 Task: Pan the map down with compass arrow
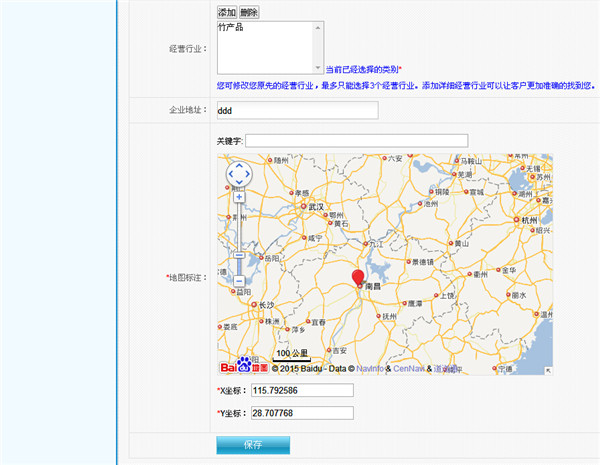click(x=239, y=185)
